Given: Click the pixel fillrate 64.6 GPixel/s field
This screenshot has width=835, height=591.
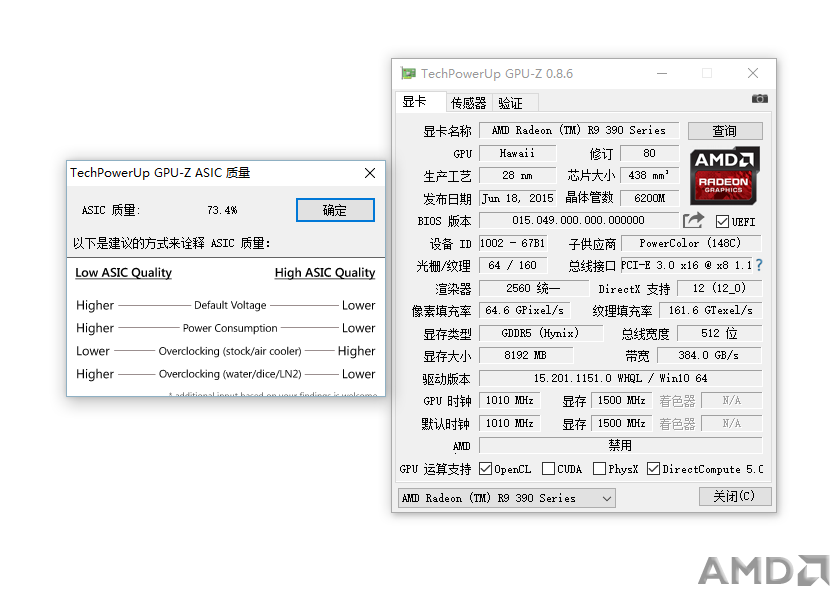Looking at the screenshot, I should tap(525, 310).
